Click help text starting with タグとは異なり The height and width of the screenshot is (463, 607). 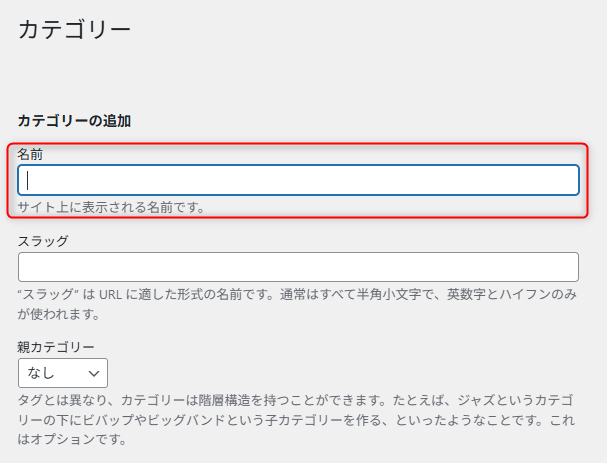point(296,400)
